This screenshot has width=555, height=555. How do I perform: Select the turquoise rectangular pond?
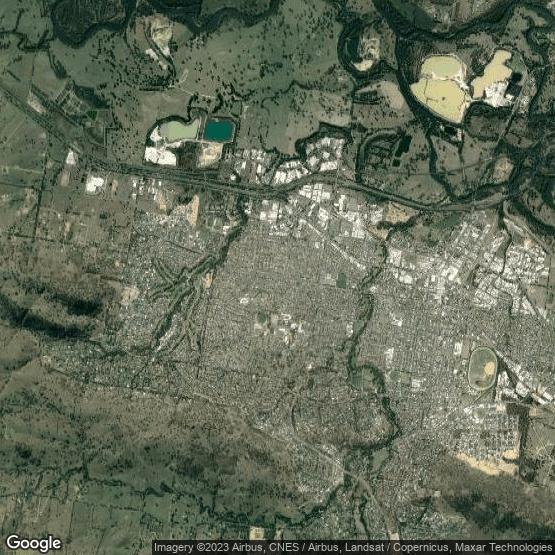[x=219, y=131]
